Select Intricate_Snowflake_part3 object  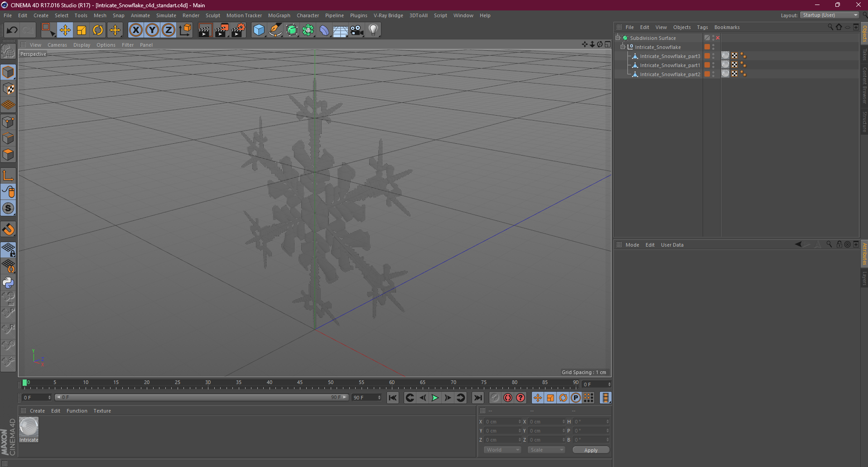click(670, 56)
